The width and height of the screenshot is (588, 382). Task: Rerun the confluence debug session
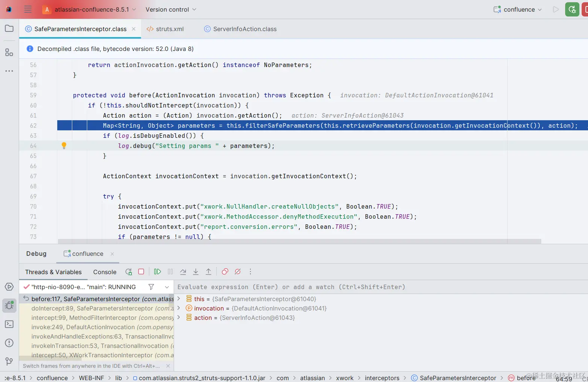(129, 272)
